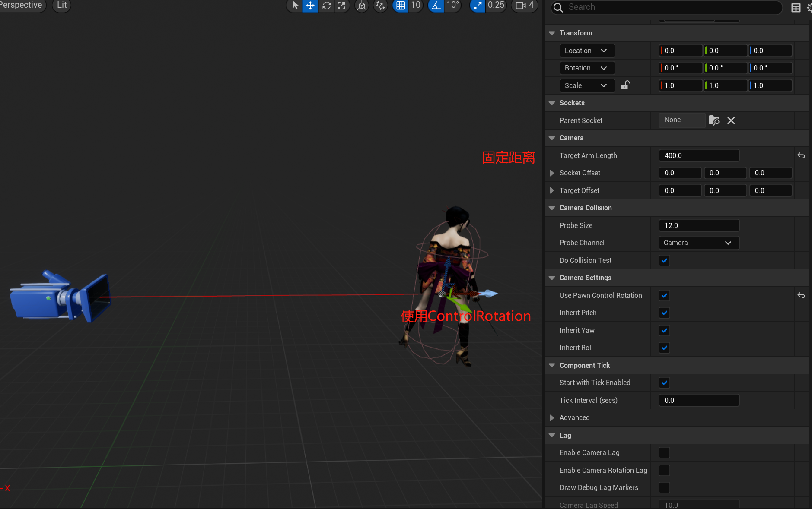Screen dimensions: 812x509
Task: Open the Perspective viewport menu
Action: click(x=22, y=5)
